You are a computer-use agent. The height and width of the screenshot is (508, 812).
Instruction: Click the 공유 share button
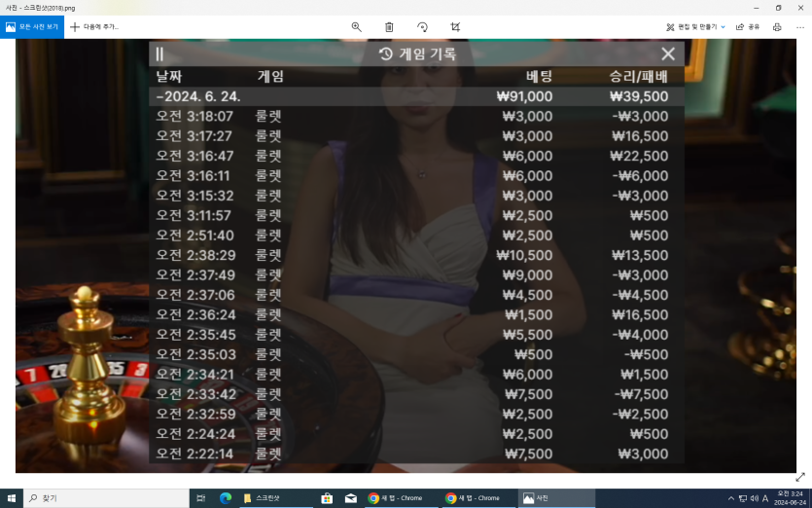coord(748,27)
